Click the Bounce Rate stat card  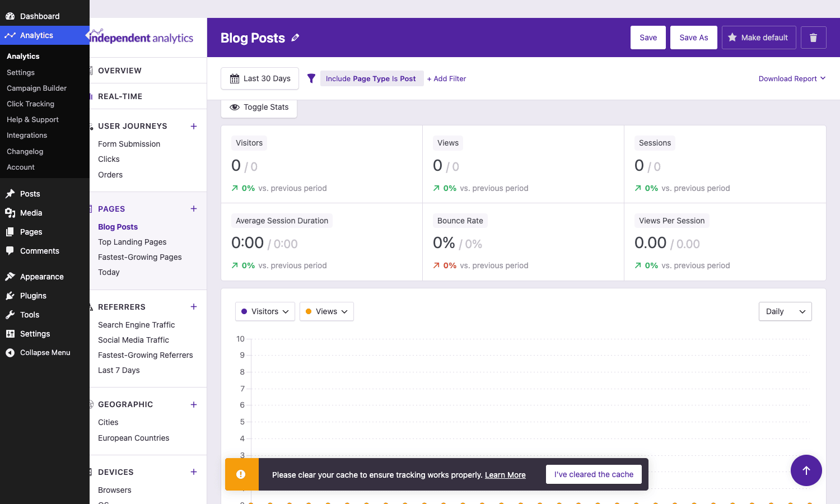523,242
